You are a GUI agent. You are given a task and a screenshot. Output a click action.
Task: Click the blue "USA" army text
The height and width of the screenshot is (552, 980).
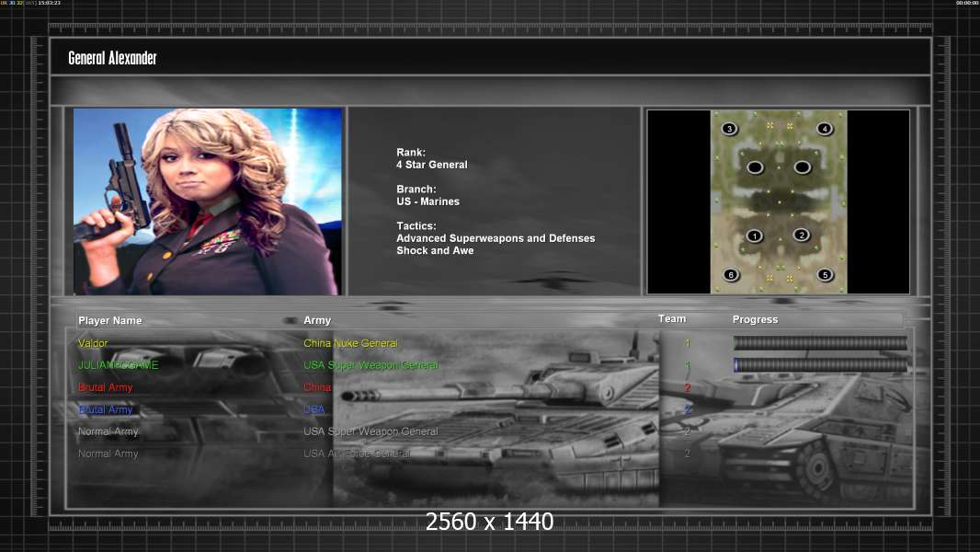pyautogui.click(x=314, y=409)
